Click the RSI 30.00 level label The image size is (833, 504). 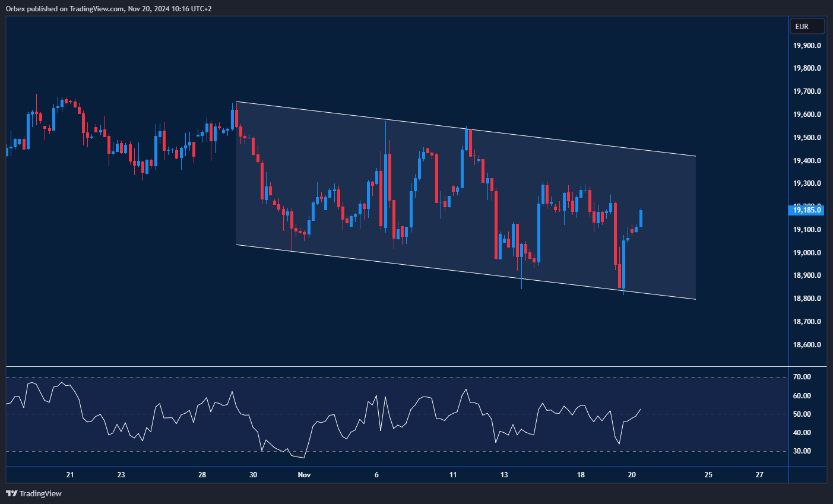802,451
